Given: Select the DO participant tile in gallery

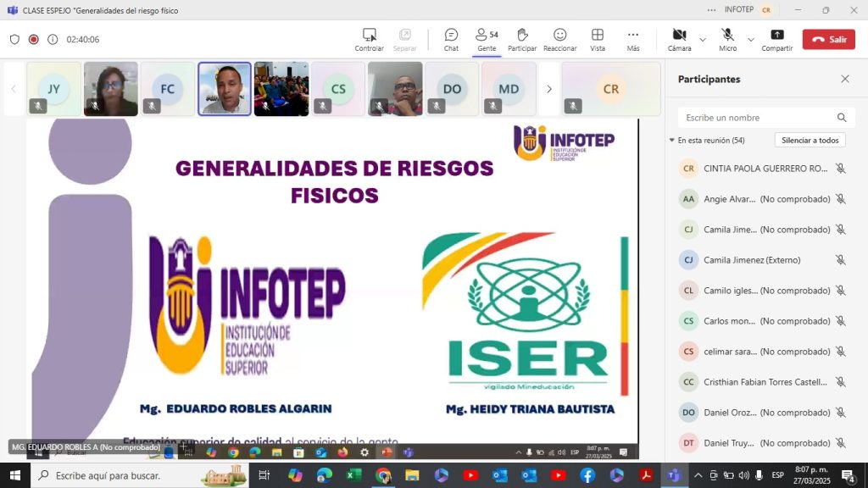Looking at the screenshot, I should point(452,88).
